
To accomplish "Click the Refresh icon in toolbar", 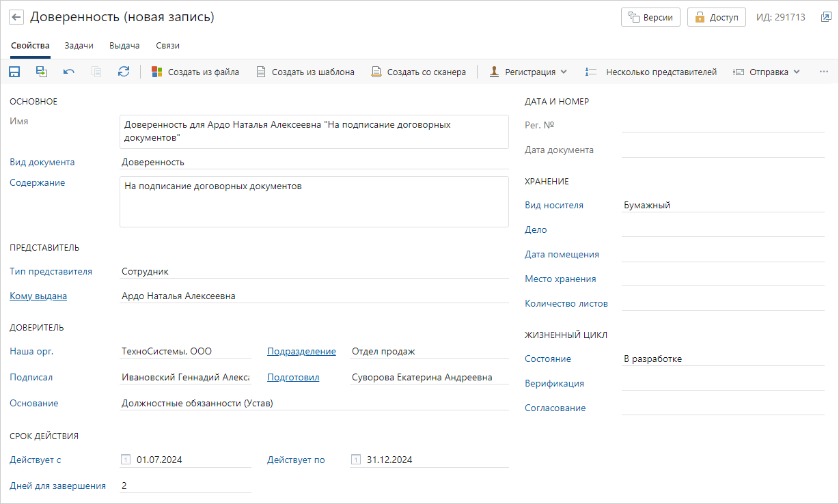I will click(124, 72).
